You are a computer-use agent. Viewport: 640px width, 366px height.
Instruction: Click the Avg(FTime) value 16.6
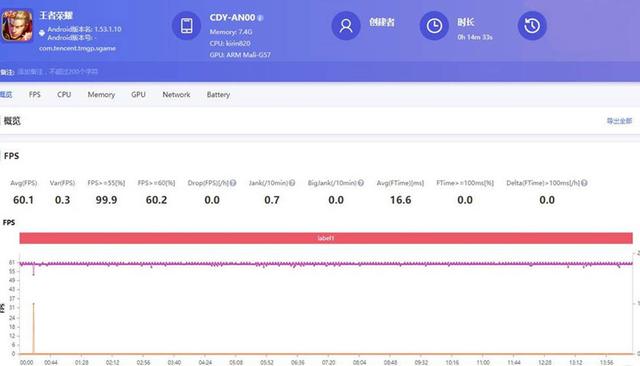[x=400, y=200]
